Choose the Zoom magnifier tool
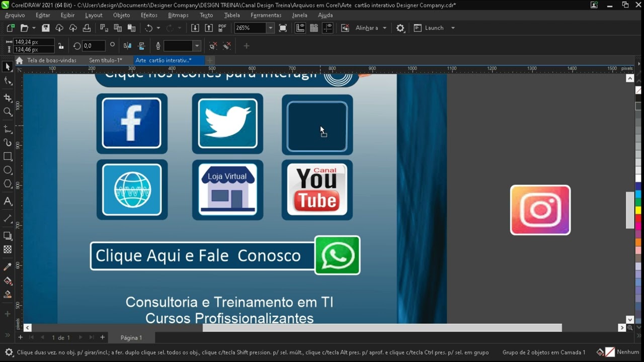Screen dimensions: 644x362 coord(8,112)
